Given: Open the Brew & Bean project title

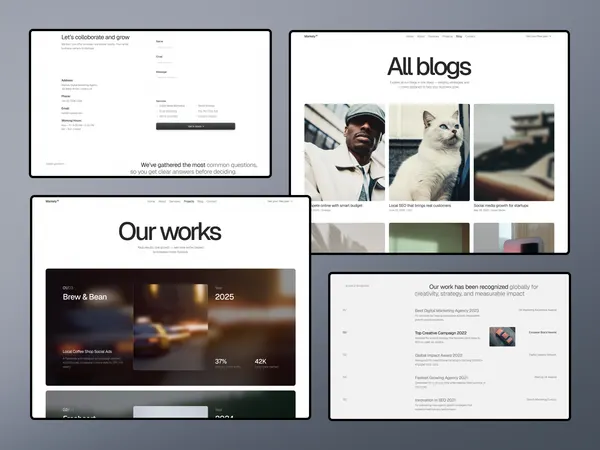Looking at the screenshot, I should 85,297.
